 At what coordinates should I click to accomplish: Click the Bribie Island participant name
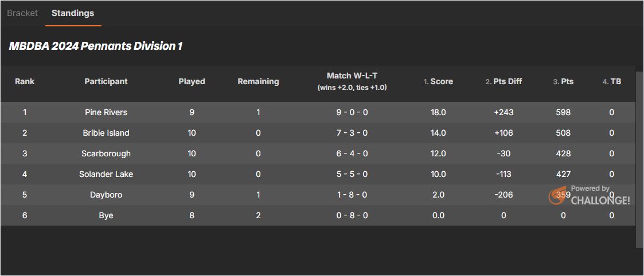pyautogui.click(x=106, y=133)
